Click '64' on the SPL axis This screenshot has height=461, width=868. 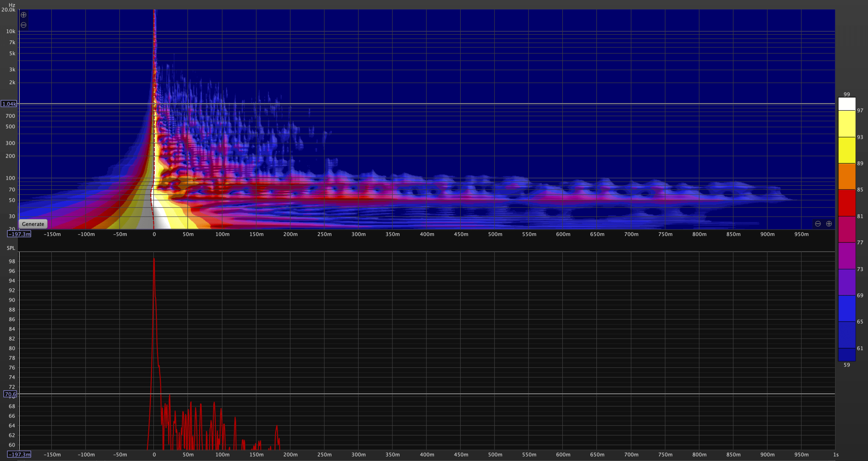pyautogui.click(x=12, y=425)
